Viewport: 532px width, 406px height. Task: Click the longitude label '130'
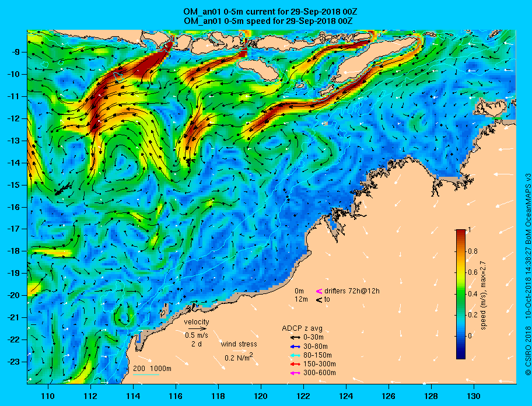pos(474,396)
